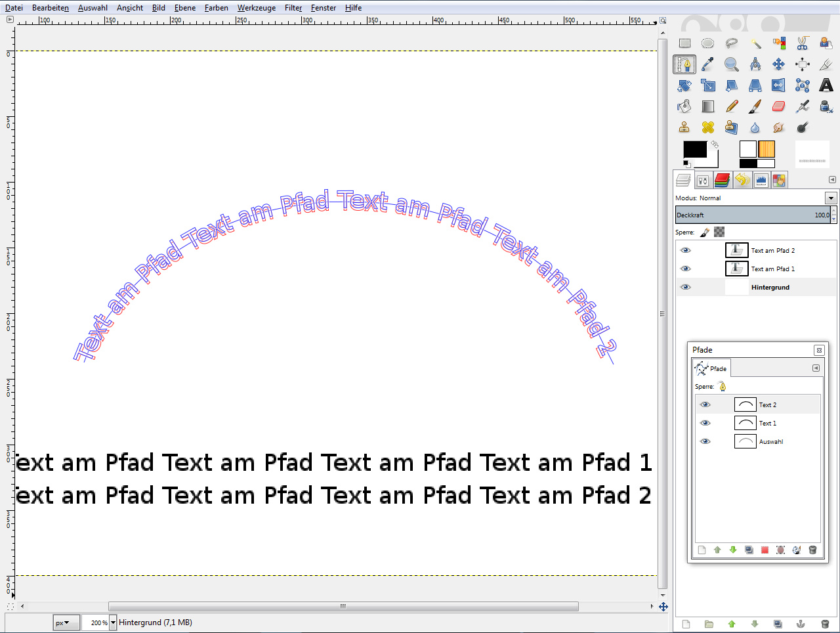This screenshot has width=840, height=633.
Task: Hide the 'Text am Pfad 2' layer
Action: (686, 250)
